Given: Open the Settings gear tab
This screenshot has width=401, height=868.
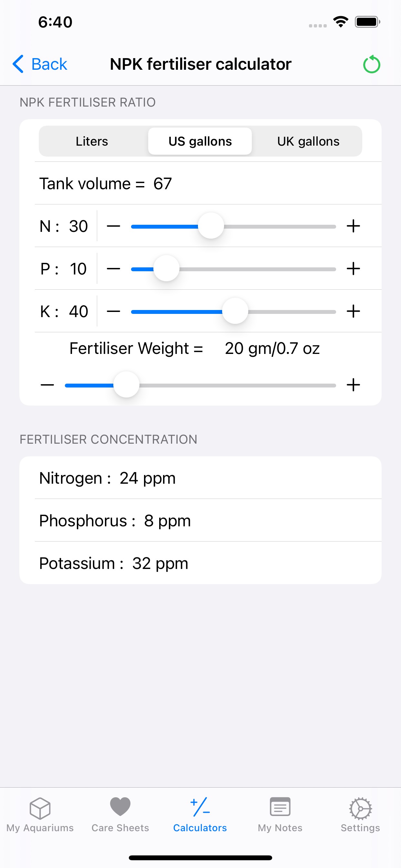Looking at the screenshot, I should pos(360,814).
